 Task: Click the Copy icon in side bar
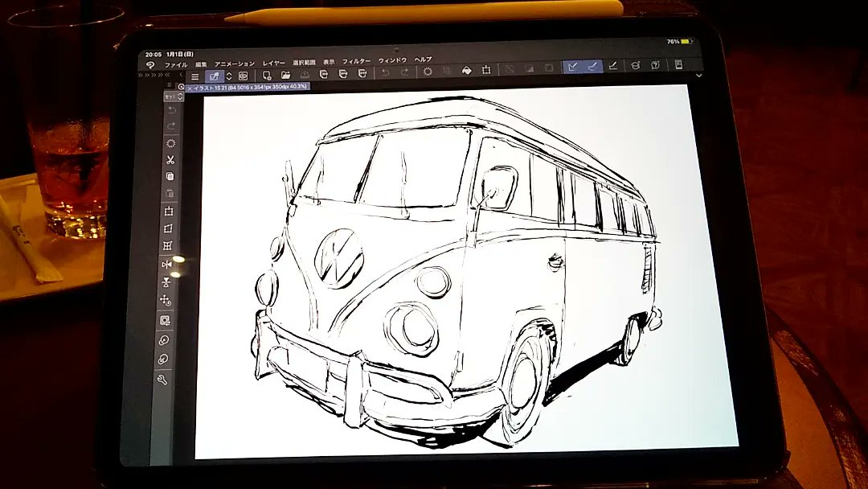tap(170, 177)
